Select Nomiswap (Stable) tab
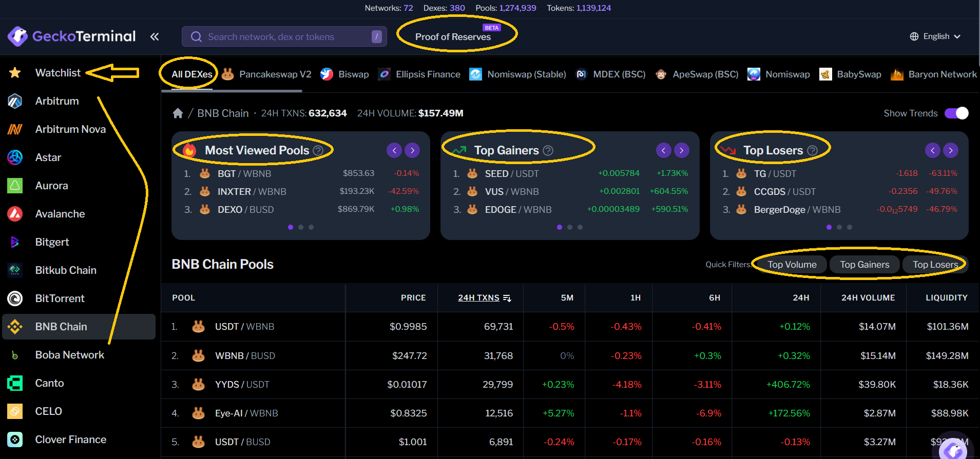 (x=517, y=74)
